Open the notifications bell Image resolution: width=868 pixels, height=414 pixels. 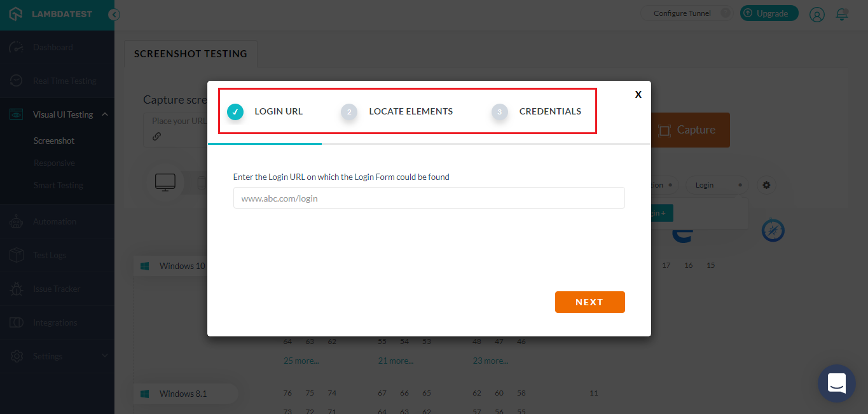pyautogui.click(x=842, y=13)
